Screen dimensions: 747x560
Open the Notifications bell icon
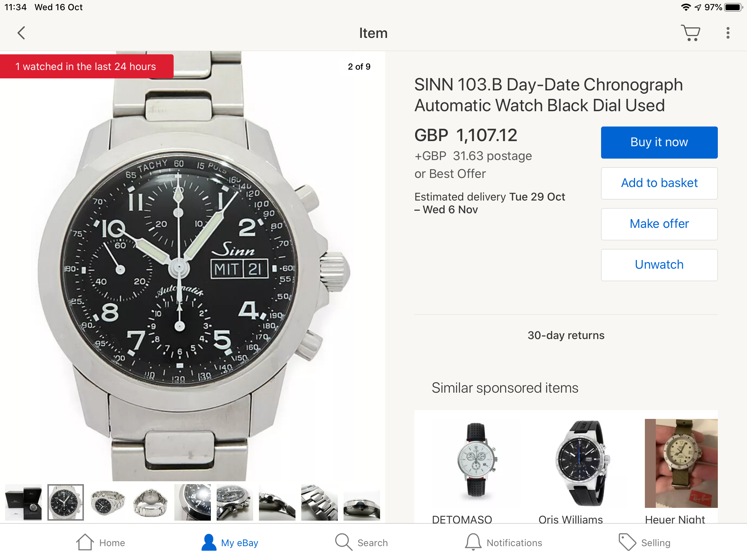(x=473, y=542)
